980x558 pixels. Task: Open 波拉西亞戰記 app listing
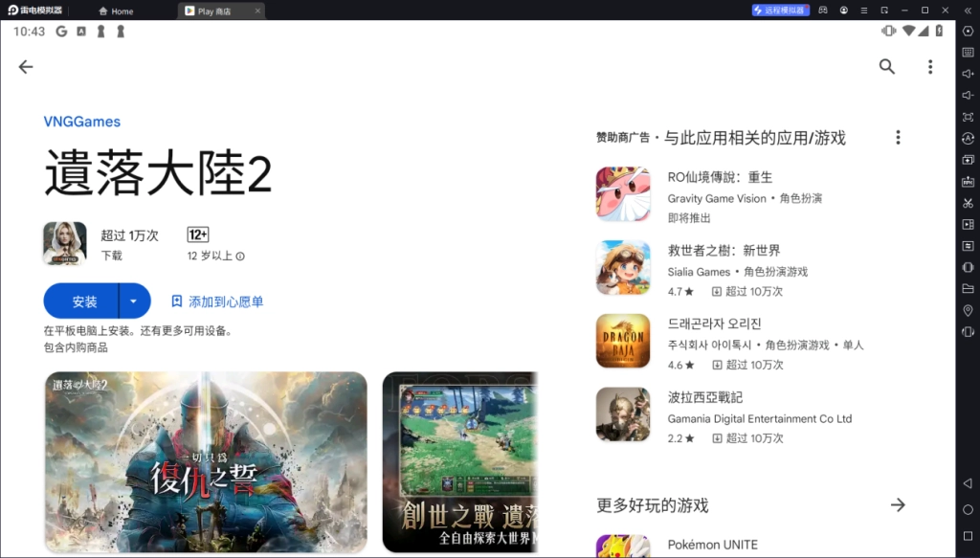coord(750,414)
